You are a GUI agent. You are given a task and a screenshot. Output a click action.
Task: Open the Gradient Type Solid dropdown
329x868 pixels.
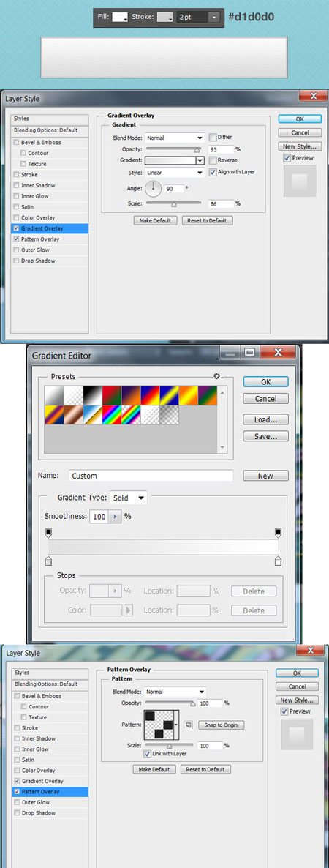129,498
